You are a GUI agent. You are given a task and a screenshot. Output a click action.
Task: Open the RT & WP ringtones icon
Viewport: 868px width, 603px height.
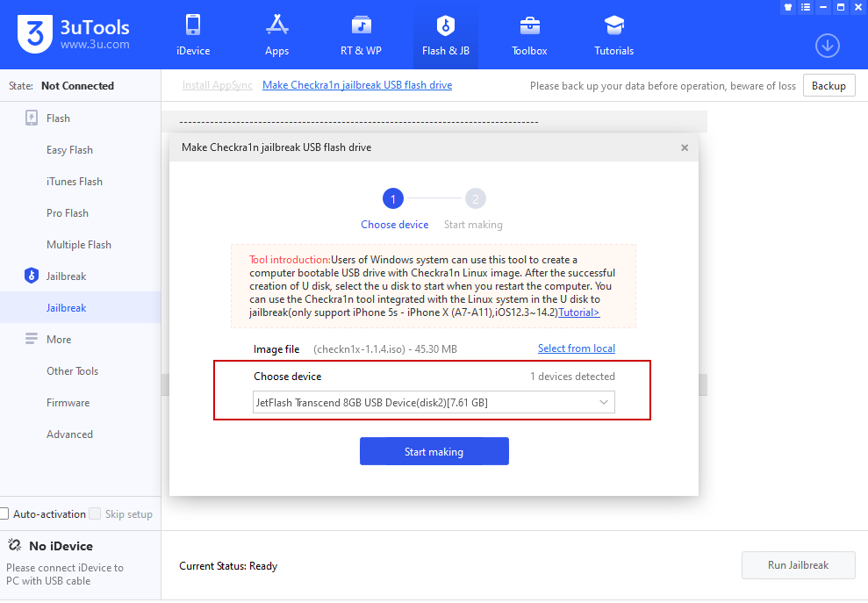point(361,25)
